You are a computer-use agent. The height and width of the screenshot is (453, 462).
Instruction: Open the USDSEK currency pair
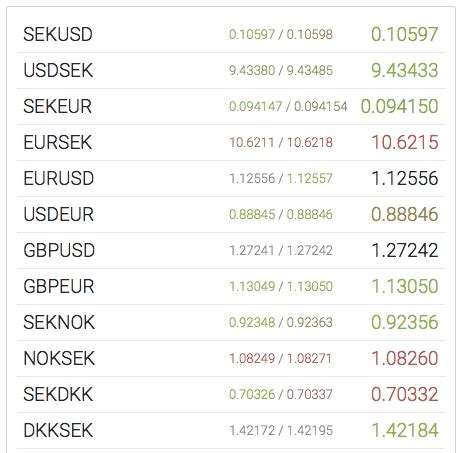pyautogui.click(x=231, y=70)
